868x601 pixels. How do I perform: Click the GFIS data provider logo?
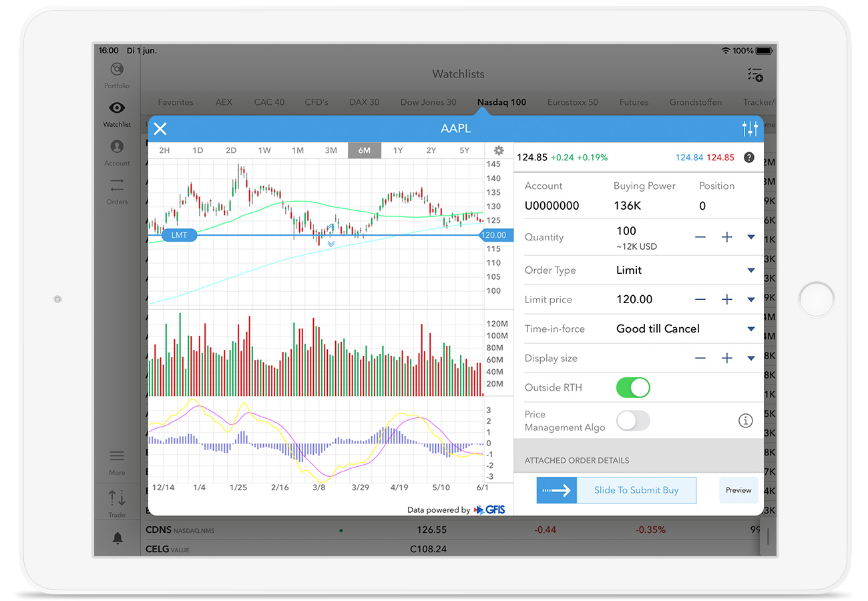pos(489,510)
